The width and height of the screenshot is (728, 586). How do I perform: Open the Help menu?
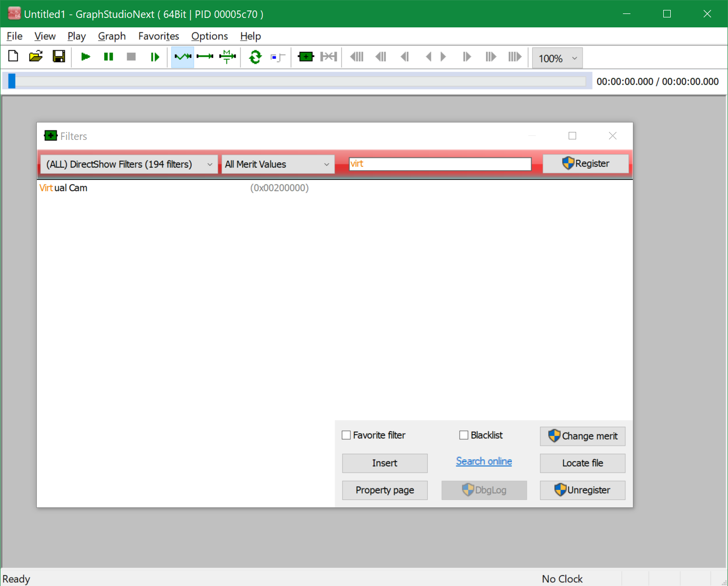(x=250, y=36)
